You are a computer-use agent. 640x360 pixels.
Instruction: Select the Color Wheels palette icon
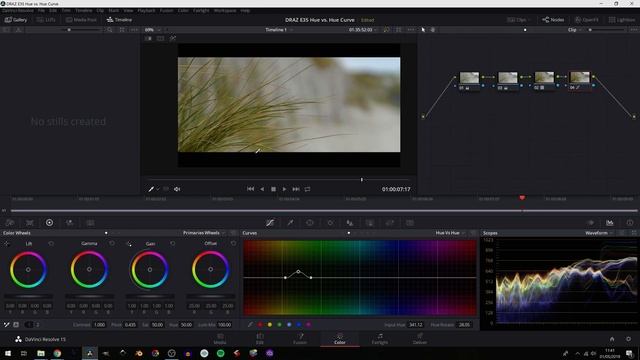(49, 222)
